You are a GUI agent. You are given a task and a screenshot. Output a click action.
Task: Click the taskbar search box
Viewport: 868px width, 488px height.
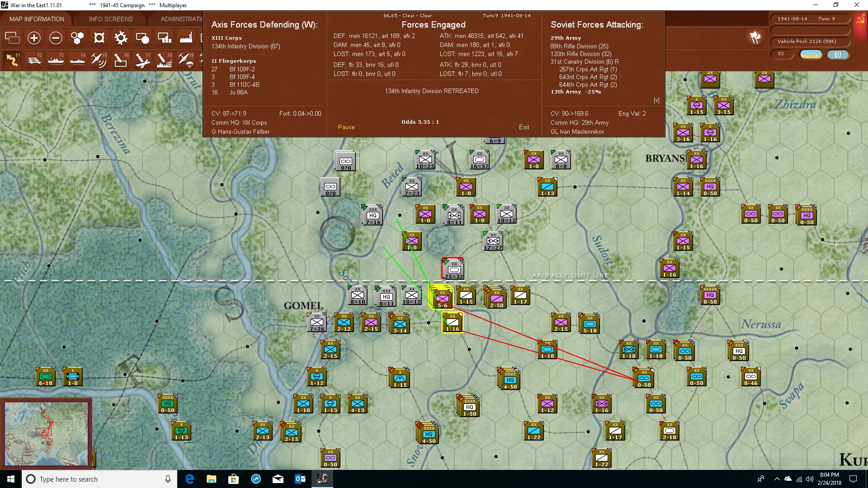99,479
